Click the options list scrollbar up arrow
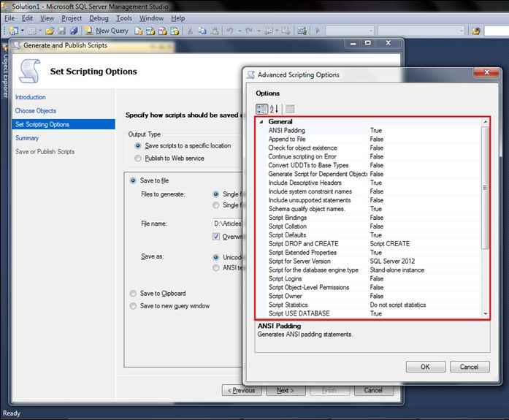 [486, 122]
